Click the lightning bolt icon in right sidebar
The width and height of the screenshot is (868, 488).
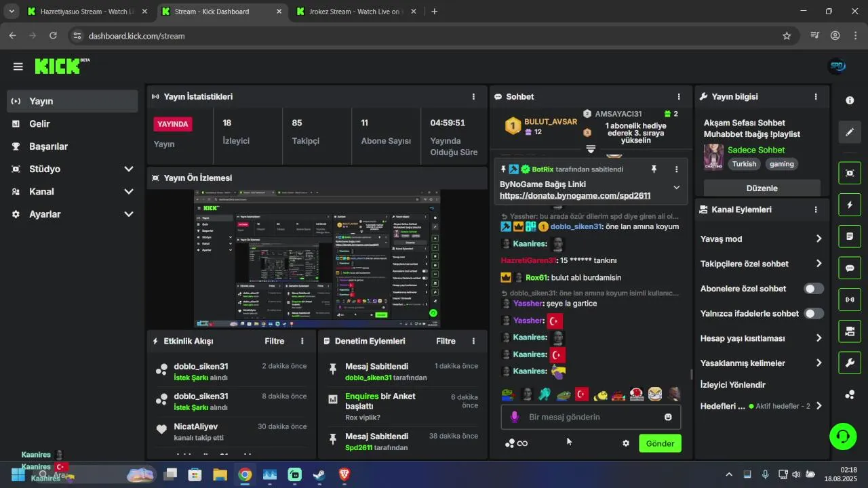(850, 205)
